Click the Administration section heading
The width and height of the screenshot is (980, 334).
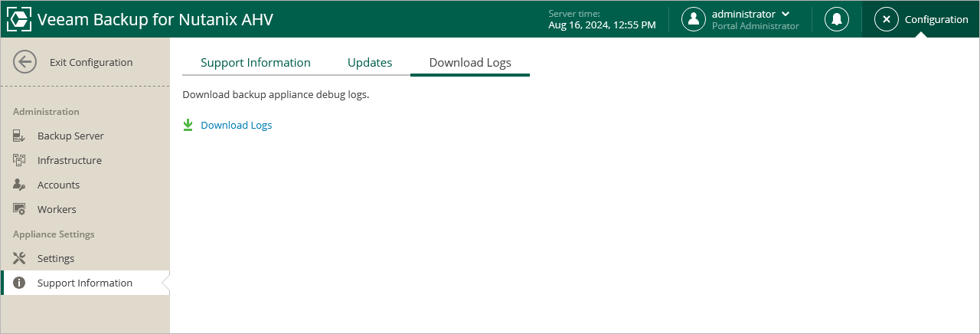click(46, 111)
